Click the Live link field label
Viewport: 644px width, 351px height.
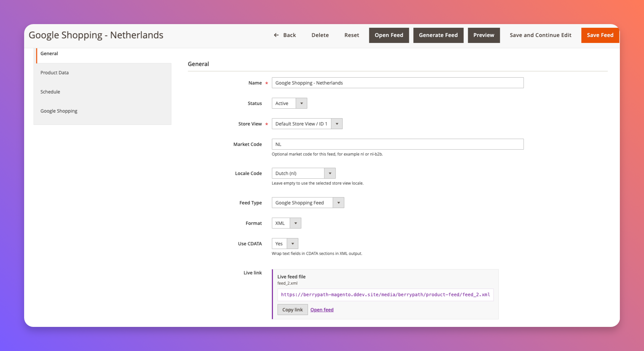click(x=253, y=273)
